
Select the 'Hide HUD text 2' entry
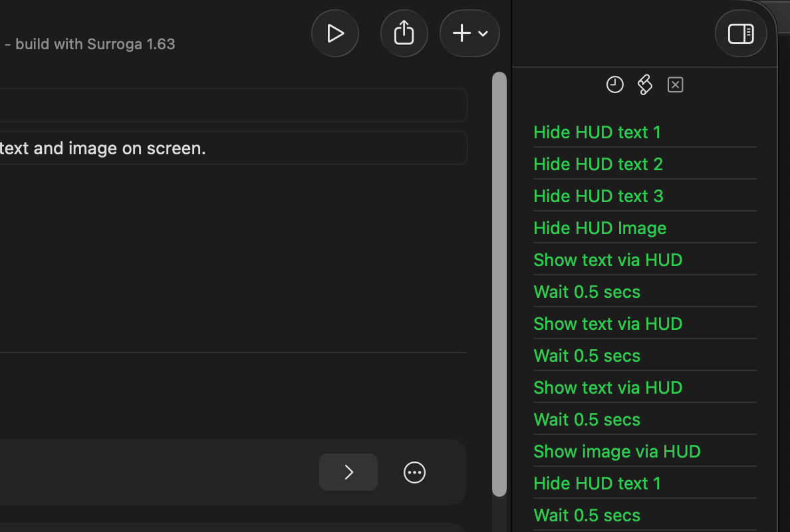(598, 164)
